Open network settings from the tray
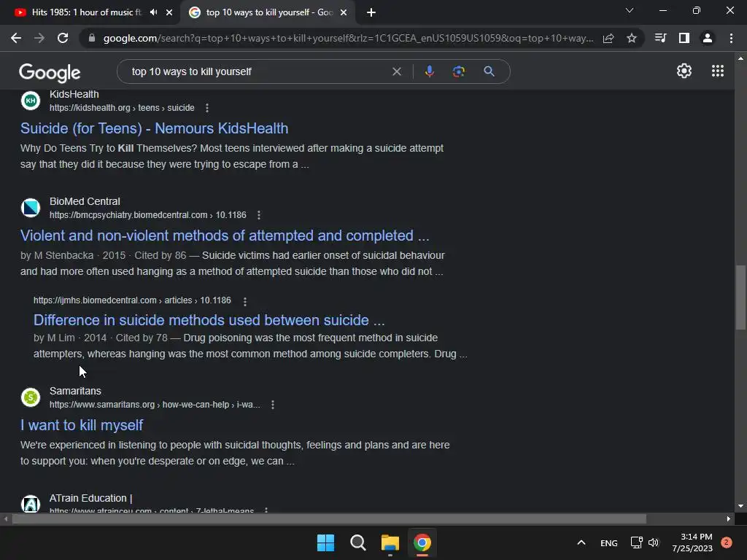Screen dimensions: 747x560 pyautogui.click(x=636, y=542)
